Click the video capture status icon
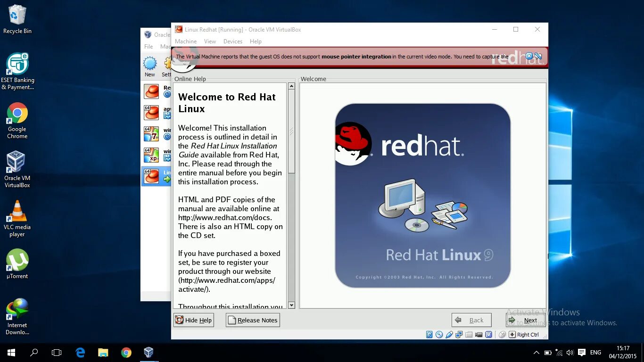Screen dimensions: 644x362 pos(479,335)
